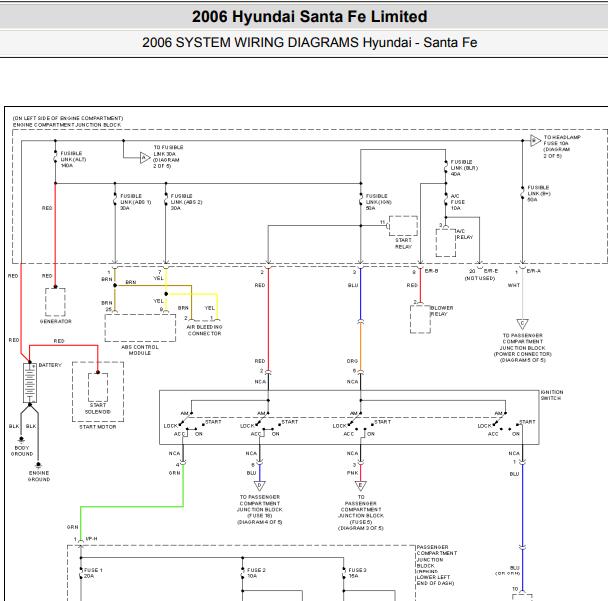Select the Start Solenoid dashed box

[x=98, y=387]
